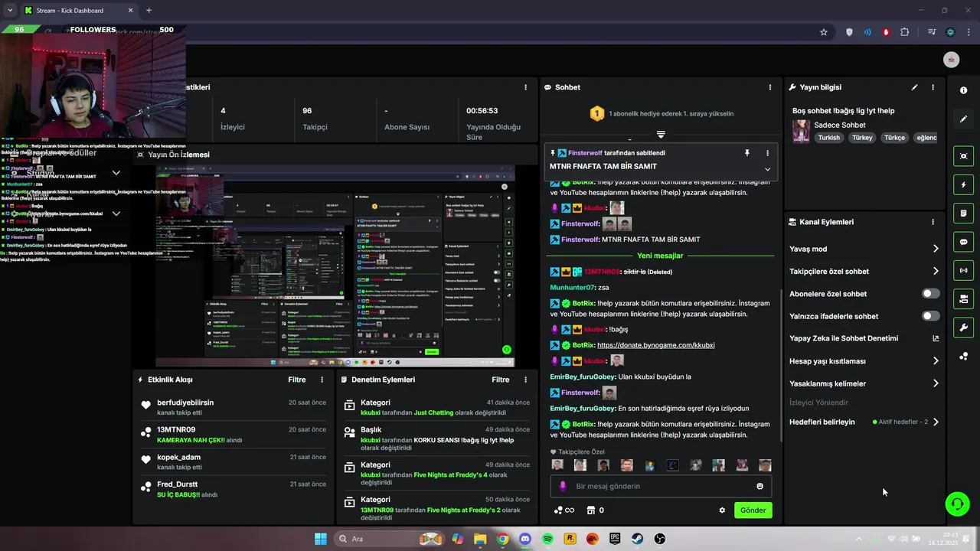Toggle the stream preview panel sidebar icon
The height and width of the screenshot is (551, 980).
[963, 156]
